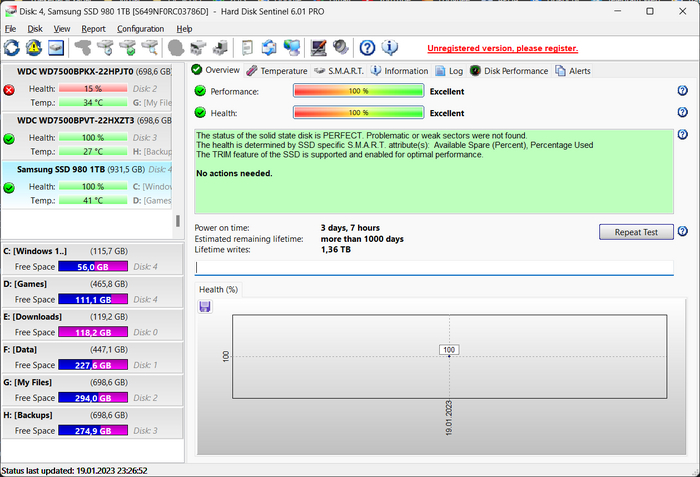
Task: Click the 15 % health bar of WD7500BPKX
Action: point(93,88)
